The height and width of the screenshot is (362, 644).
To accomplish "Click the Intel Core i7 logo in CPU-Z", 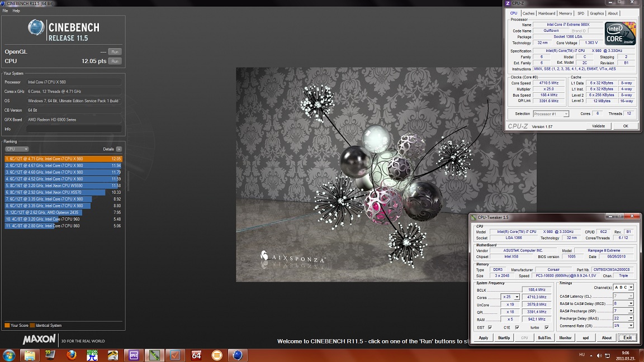I will 620,34.
